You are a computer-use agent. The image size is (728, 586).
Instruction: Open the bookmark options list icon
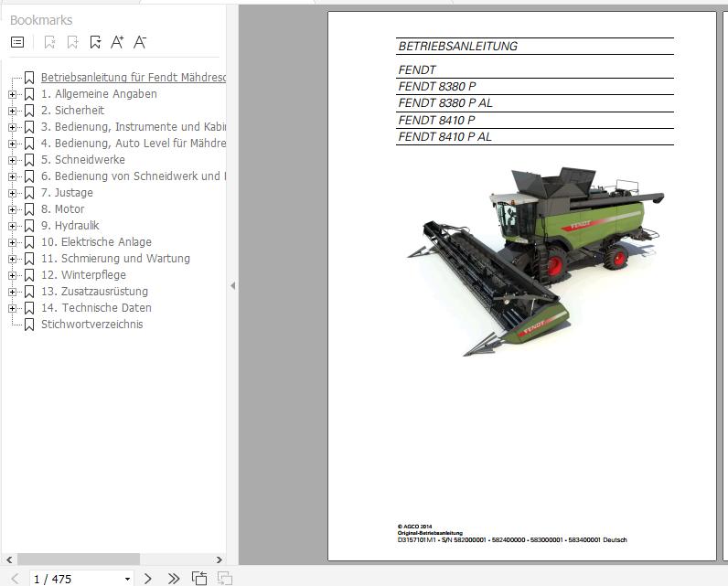pos(17,42)
